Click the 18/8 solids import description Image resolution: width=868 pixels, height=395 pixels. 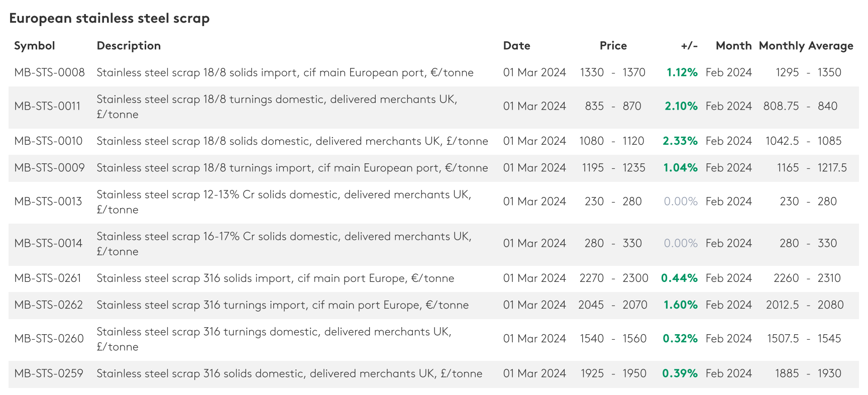tap(285, 72)
